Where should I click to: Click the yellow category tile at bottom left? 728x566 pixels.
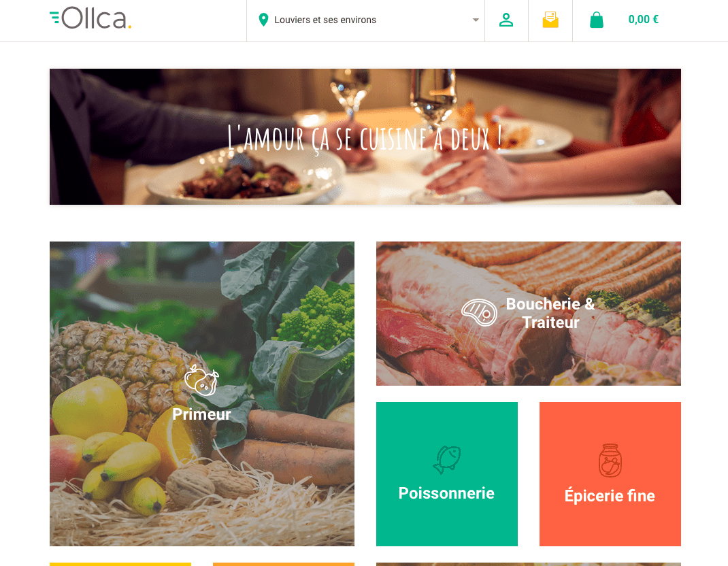tap(120, 564)
